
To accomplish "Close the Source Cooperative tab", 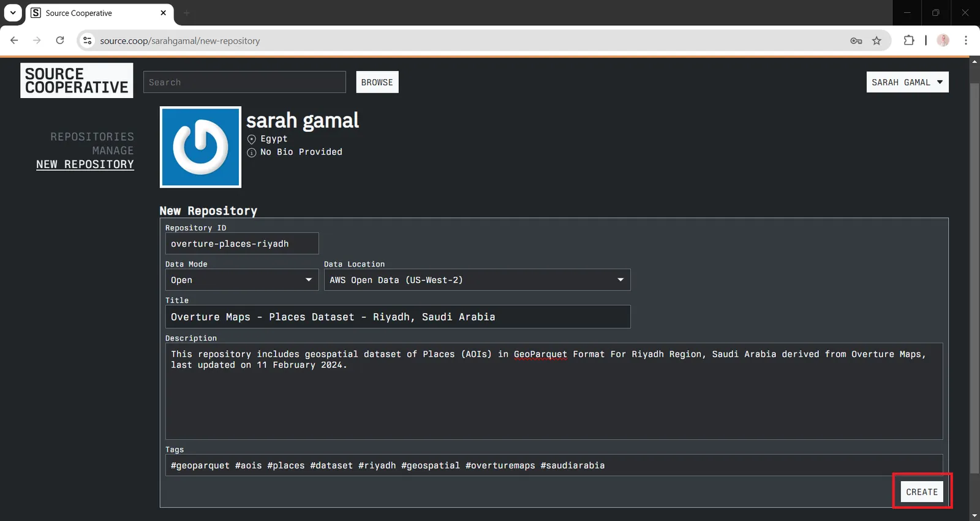I will pyautogui.click(x=164, y=13).
